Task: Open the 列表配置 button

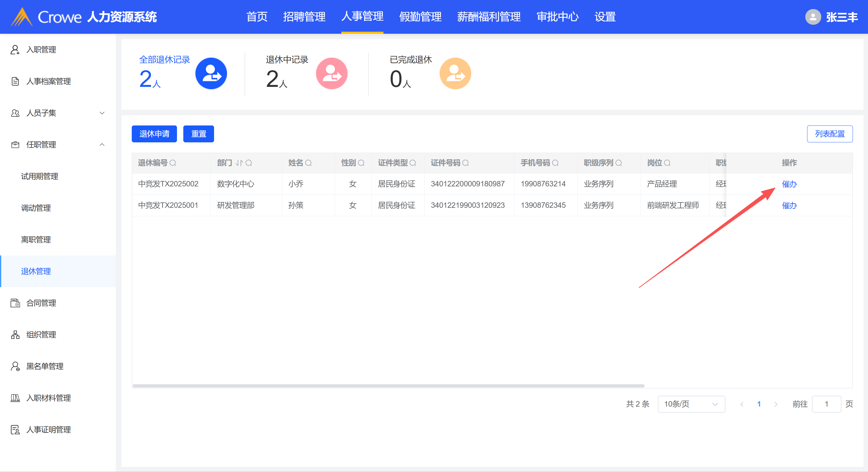Action: [x=829, y=134]
